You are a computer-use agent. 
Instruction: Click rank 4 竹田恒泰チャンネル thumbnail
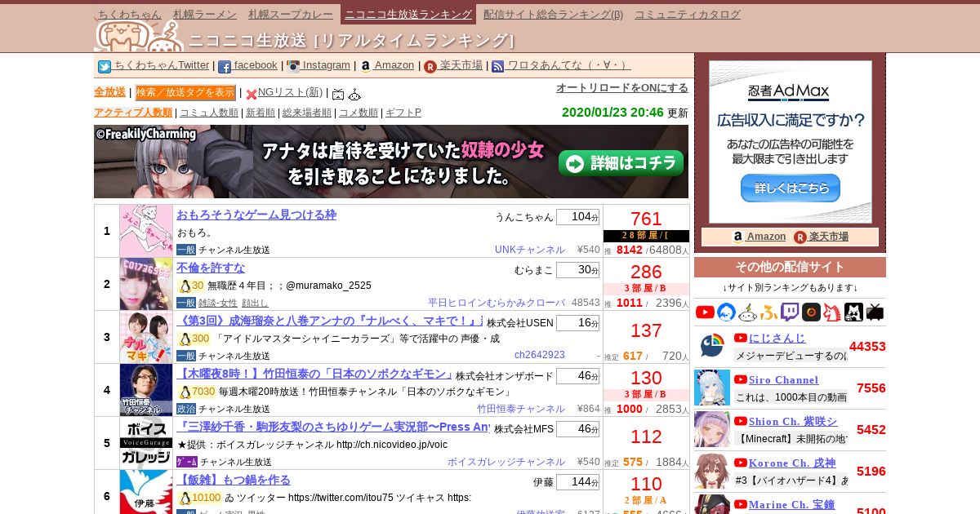click(146, 390)
